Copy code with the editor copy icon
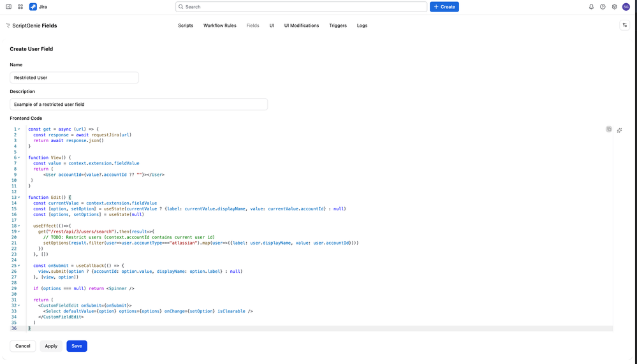This screenshot has height=364, width=637. pos(608,129)
